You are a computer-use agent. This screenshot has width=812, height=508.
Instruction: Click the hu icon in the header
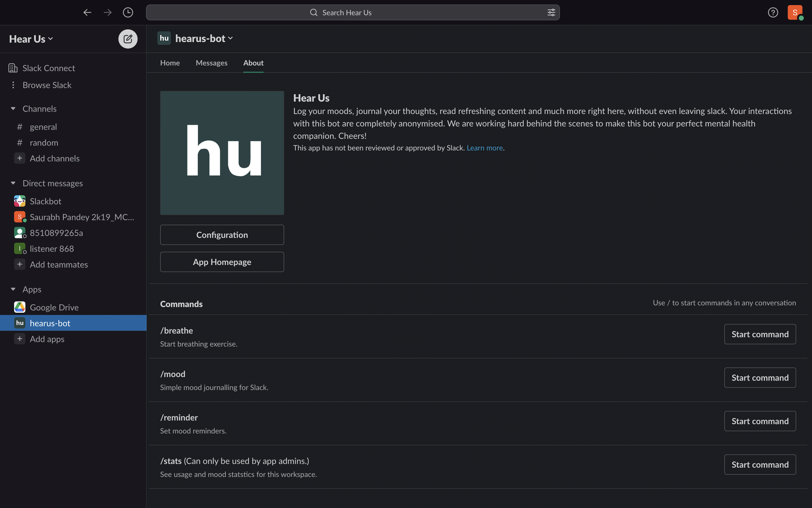pyautogui.click(x=164, y=38)
